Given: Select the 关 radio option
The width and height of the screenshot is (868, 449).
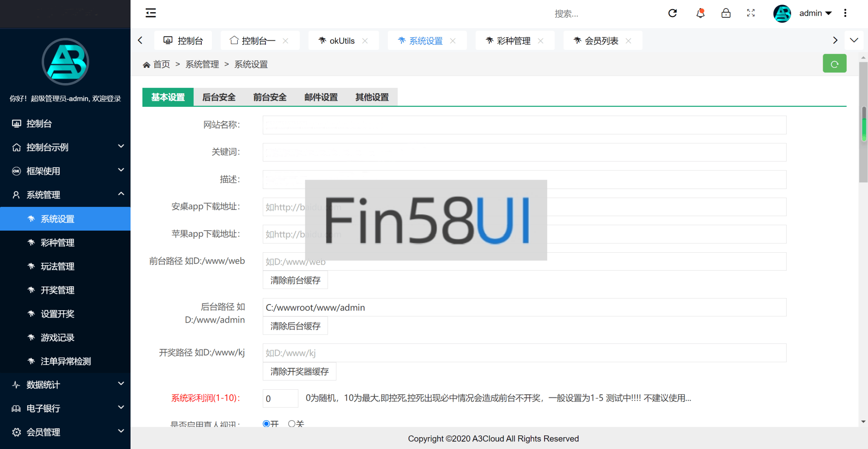Looking at the screenshot, I should point(292,424).
